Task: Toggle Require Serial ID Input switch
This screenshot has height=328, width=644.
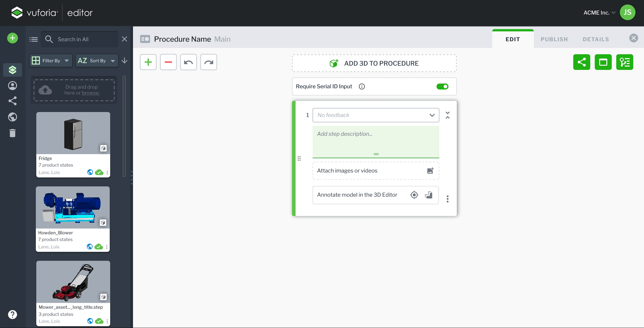Action: click(442, 86)
